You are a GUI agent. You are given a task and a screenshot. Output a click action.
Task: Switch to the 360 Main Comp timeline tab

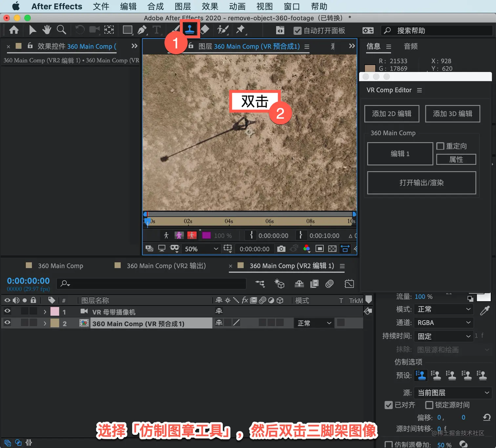click(x=60, y=266)
